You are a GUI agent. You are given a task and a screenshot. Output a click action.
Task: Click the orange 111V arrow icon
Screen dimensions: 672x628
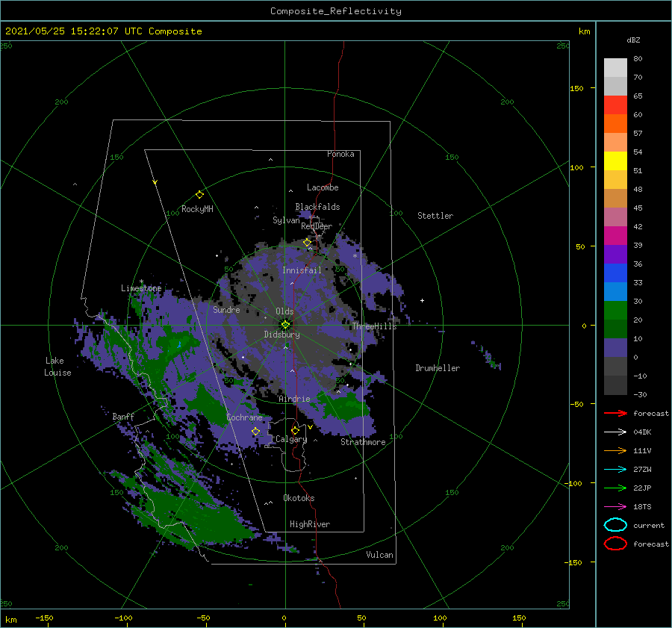(x=615, y=450)
